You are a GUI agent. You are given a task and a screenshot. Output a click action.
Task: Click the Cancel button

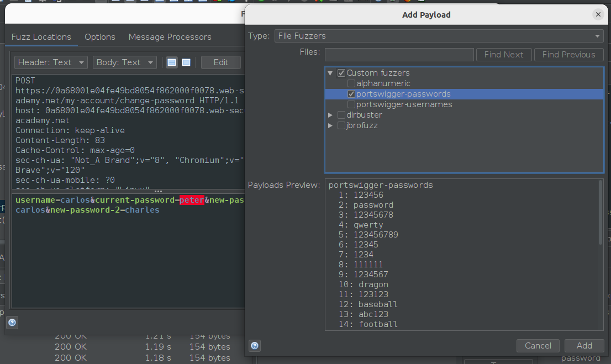pyautogui.click(x=538, y=346)
